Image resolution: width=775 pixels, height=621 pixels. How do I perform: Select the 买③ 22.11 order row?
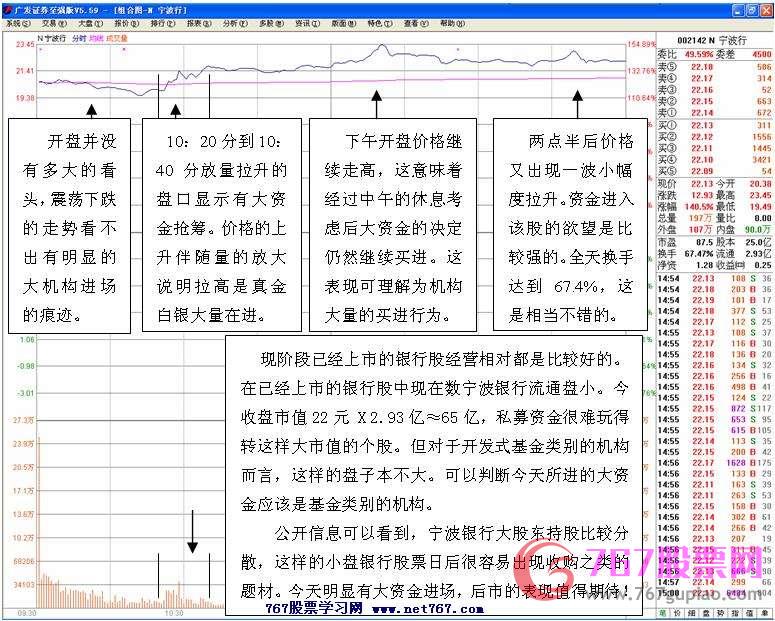coord(714,148)
